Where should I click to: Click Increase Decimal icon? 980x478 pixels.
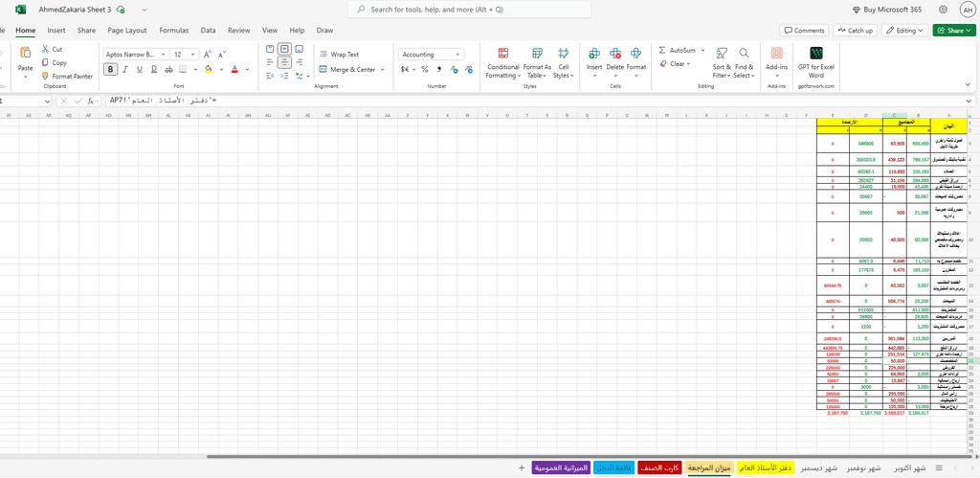point(454,69)
